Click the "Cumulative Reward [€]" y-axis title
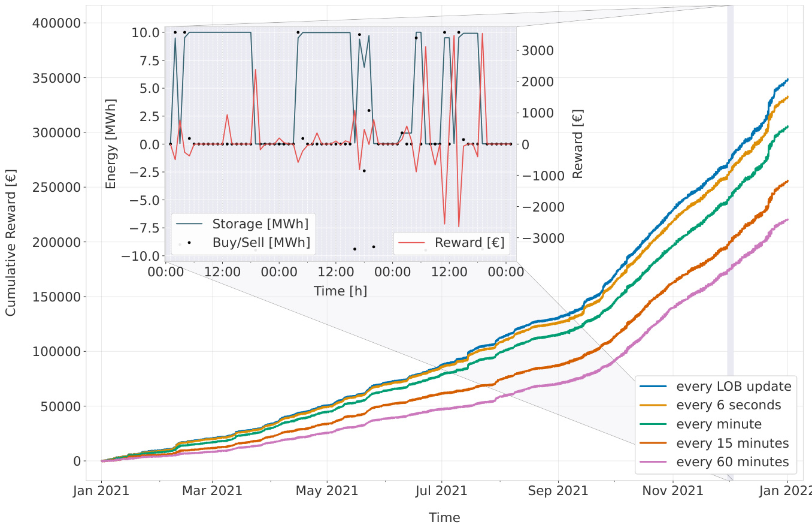Viewport: 812px width, 525px height. (x=11, y=243)
